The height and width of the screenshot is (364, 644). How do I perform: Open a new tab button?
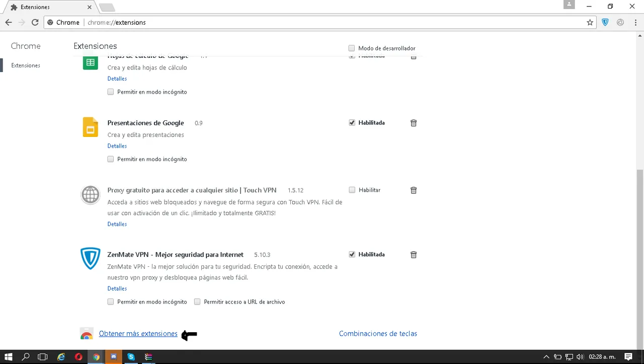(x=107, y=7)
